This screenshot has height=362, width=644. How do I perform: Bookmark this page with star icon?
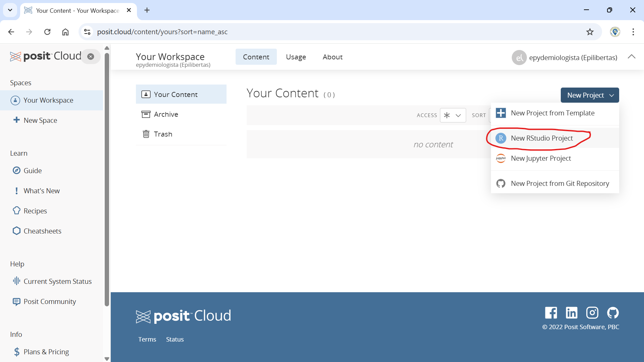click(590, 32)
